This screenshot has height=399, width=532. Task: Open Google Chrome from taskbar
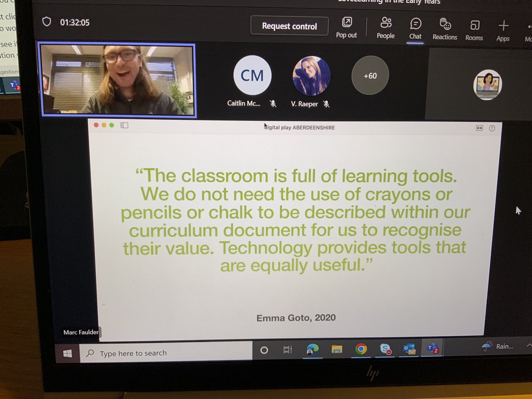point(361,349)
